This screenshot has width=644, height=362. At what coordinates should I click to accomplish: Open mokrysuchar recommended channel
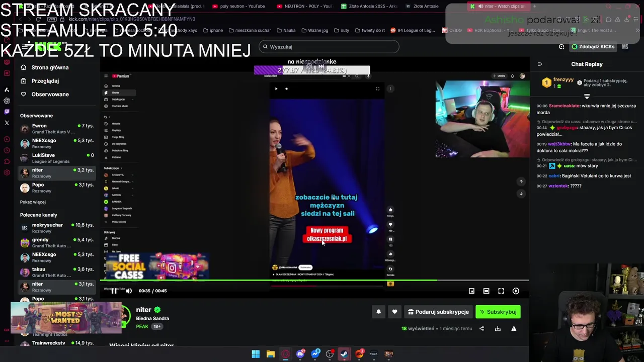pos(56,228)
